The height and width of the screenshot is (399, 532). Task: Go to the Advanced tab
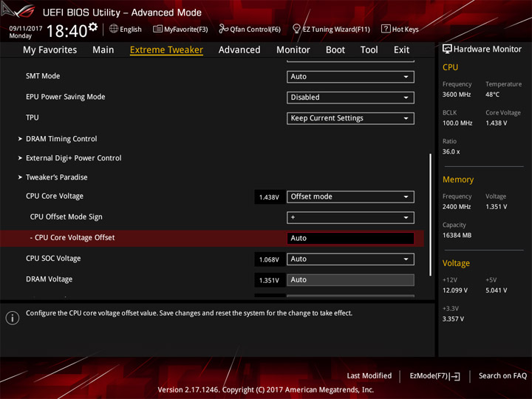pyautogui.click(x=239, y=50)
